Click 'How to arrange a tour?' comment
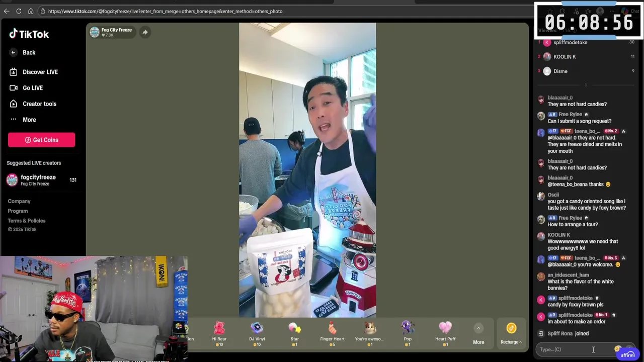The width and height of the screenshot is (644, 362). [x=573, y=225]
